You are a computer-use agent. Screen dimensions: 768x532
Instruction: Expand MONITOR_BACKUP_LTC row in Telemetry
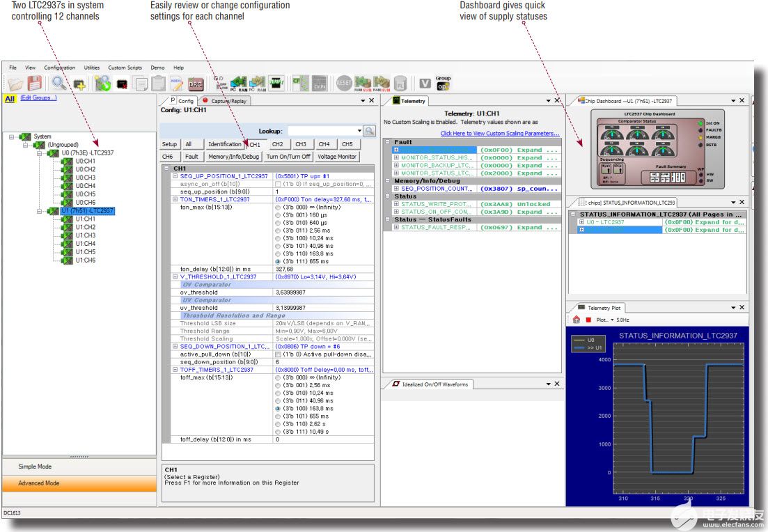pyautogui.click(x=397, y=166)
